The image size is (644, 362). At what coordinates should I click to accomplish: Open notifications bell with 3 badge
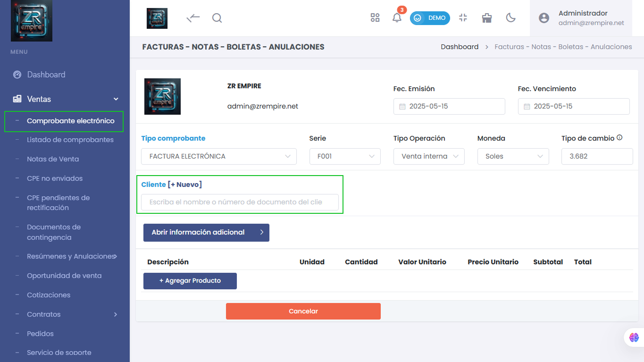[x=397, y=18]
